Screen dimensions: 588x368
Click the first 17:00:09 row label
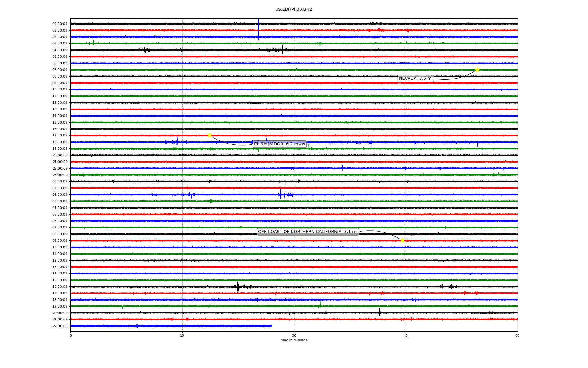pyautogui.click(x=60, y=136)
